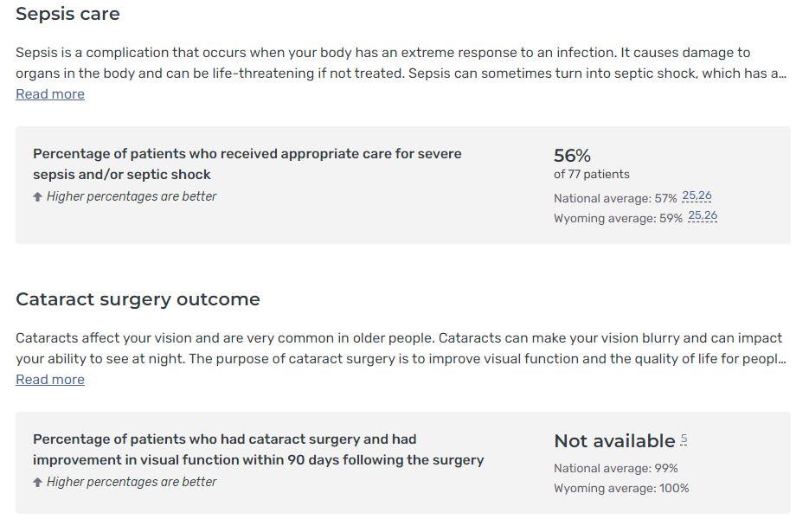Select the National average 99% line
The height and width of the screenshot is (532, 809).
coord(616,468)
